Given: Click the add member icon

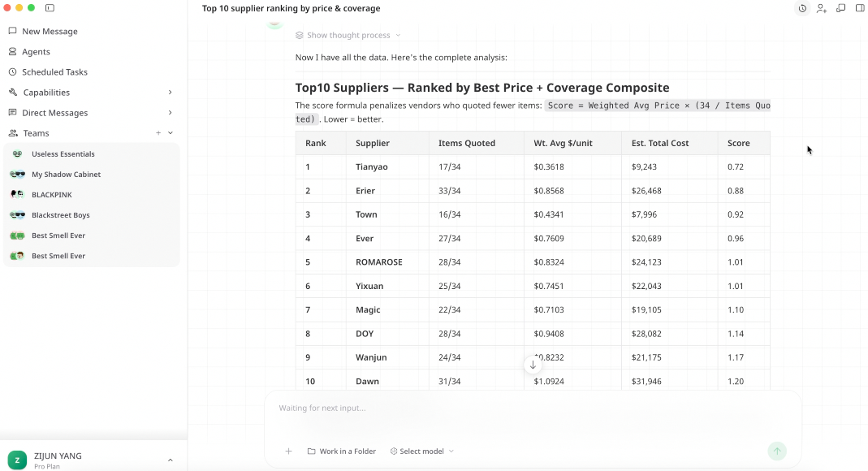Looking at the screenshot, I should pyautogui.click(x=822, y=8).
